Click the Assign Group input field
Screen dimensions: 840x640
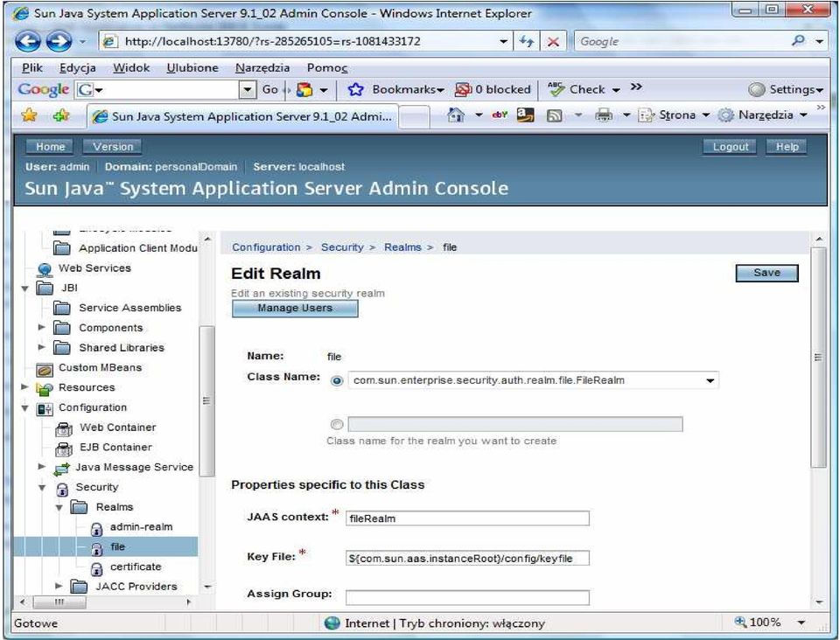(x=467, y=598)
